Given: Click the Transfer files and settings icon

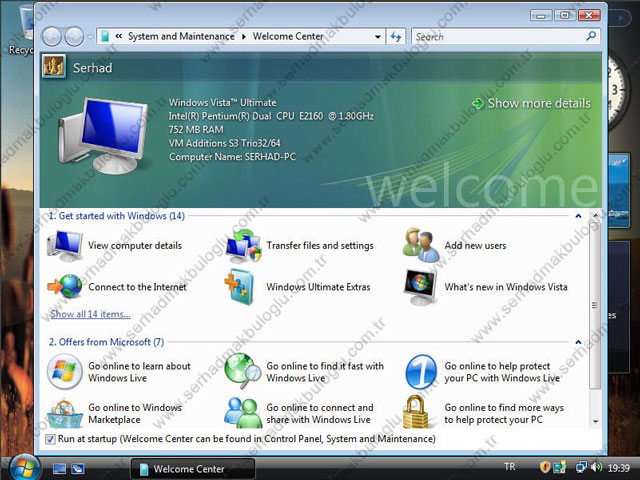Looking at the screenshot, I should [x=243, y=245].
